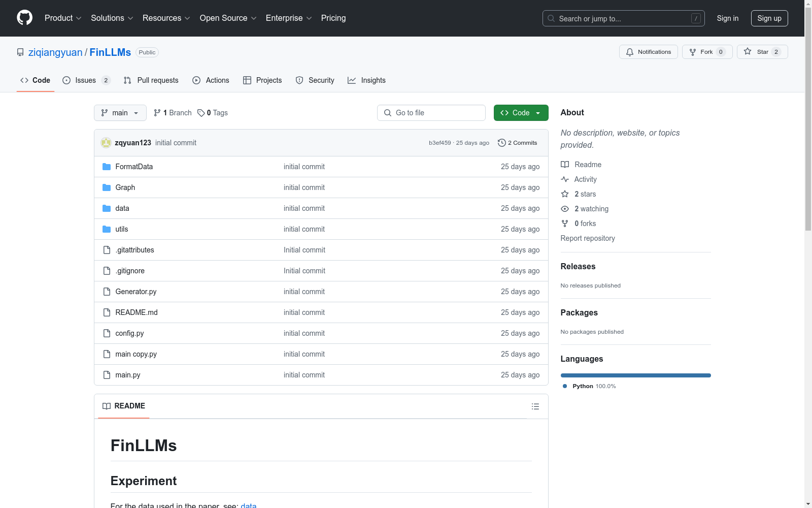Click the tag icon next to Tags
812x508 pixels.
pyautogui.click(x=201, y=113)
